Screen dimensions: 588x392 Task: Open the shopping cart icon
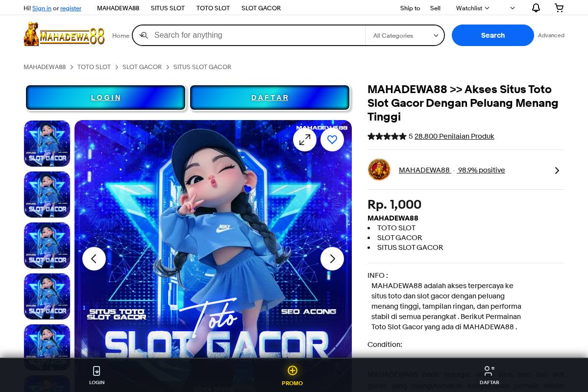pyautogui.click(x=559, y=8)
